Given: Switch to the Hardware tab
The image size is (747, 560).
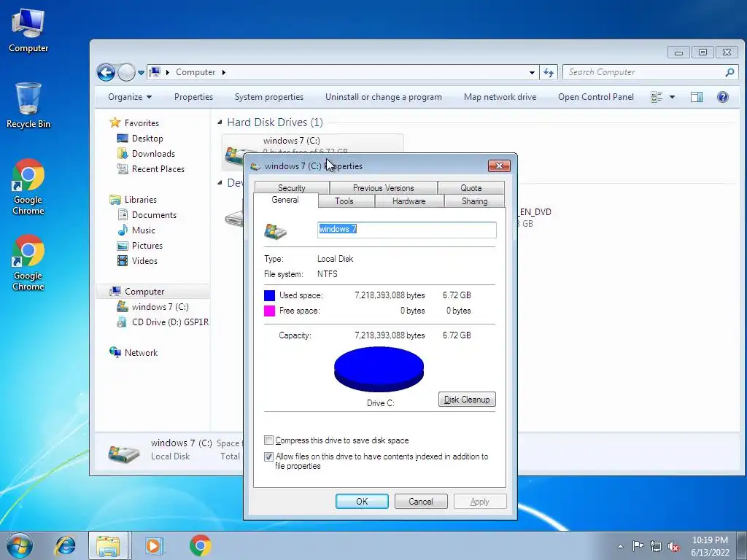Looking at the screenshot, I should (x=409, y=201).
